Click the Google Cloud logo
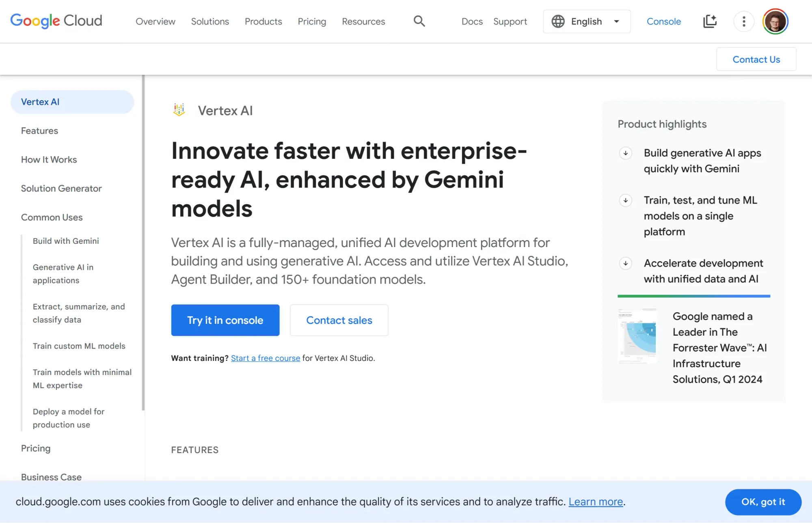Screen dimensions: 812x523 click(56, 20)
